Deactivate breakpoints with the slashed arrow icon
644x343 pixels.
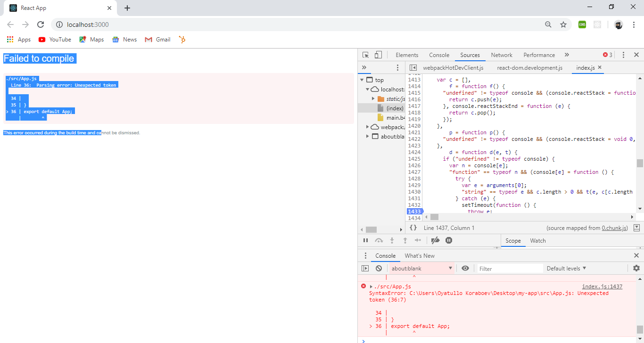click(436, 241)
